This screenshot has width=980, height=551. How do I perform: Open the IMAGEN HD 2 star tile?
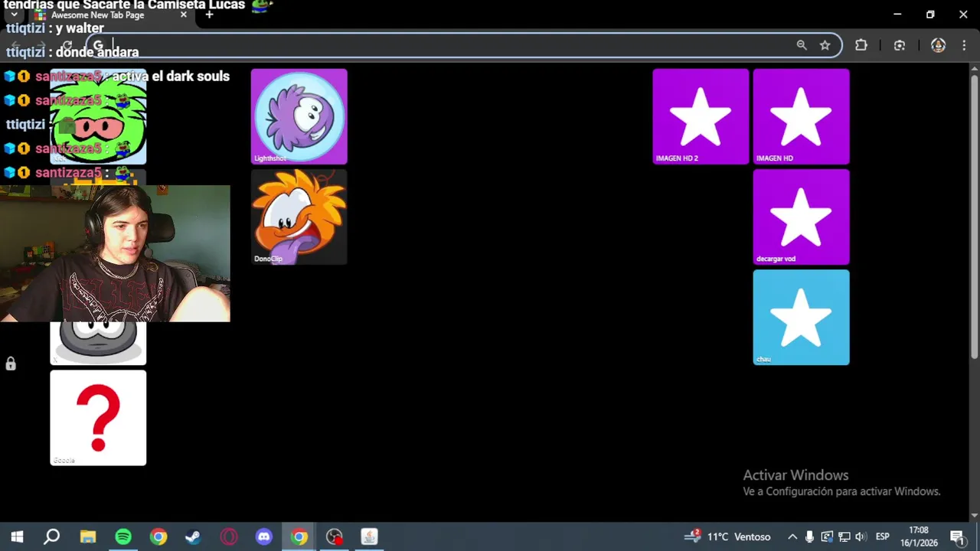pyautogui.click(x=701, y=116)
